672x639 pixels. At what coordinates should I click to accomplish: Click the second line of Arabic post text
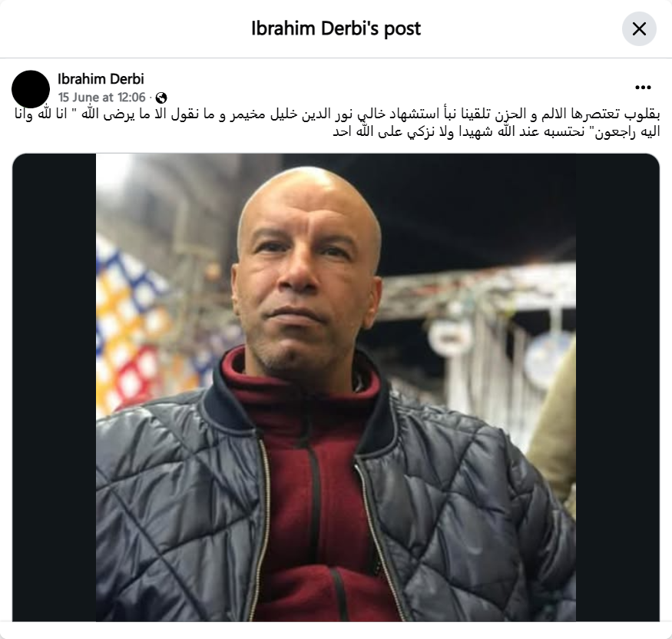tap(496, 131)
